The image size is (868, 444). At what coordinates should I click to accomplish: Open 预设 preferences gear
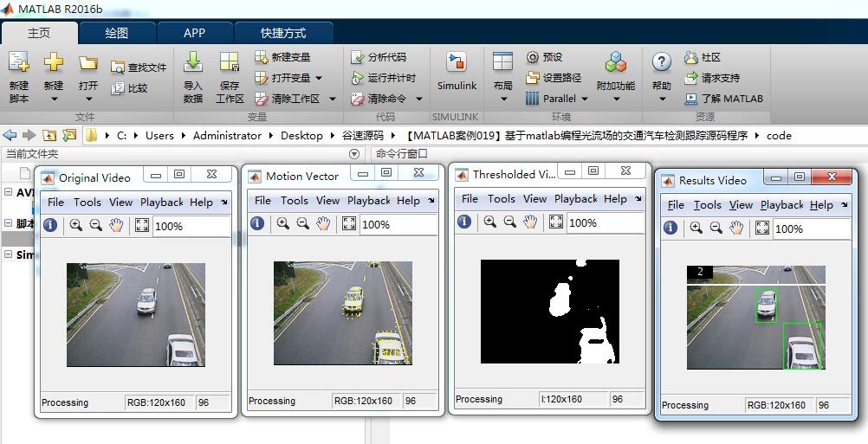point(544,57)
